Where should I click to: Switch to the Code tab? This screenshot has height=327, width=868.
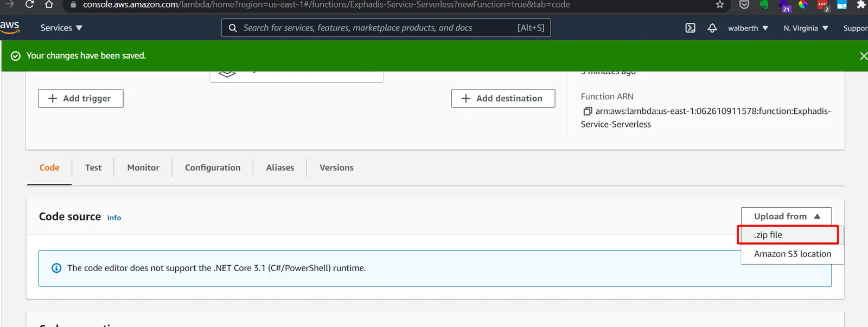(49, 168)
